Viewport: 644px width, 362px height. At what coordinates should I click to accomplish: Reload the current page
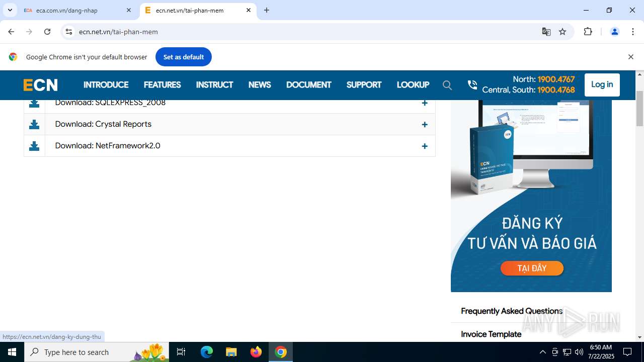(47, 32)
